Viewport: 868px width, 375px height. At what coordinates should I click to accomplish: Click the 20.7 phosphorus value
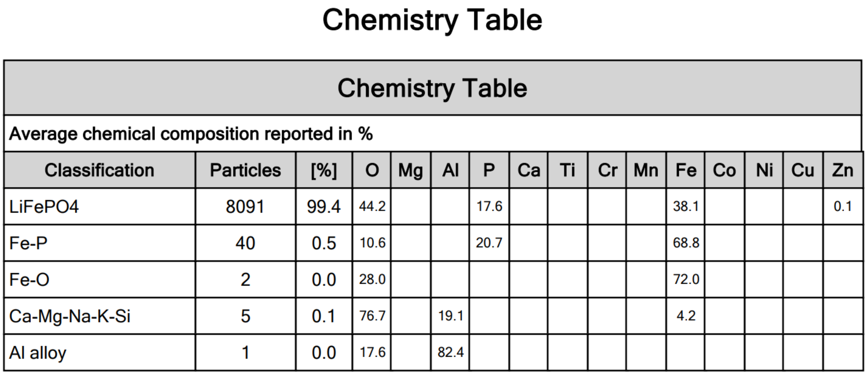(489, 243)
